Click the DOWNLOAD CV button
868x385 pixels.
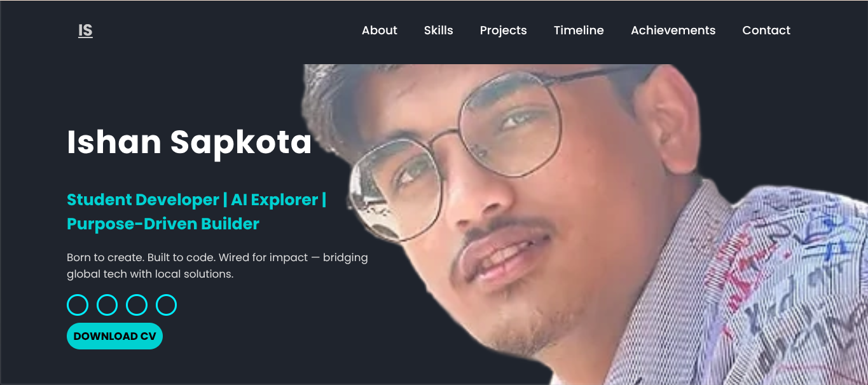click(x=114, y=336)
